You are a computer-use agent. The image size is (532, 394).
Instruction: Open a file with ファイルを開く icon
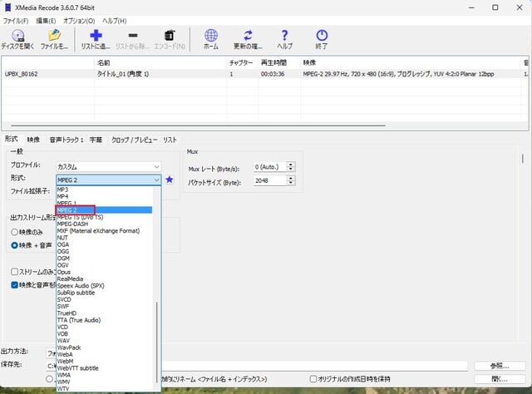54,35
